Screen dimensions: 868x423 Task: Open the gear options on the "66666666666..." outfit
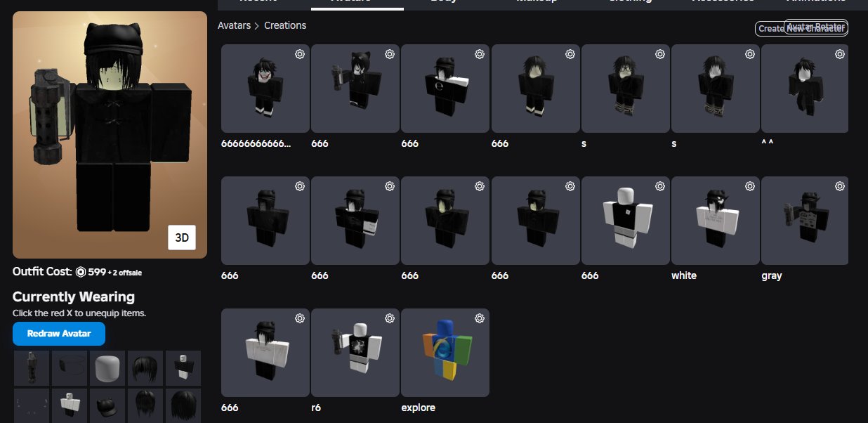(x=300, y=54)
